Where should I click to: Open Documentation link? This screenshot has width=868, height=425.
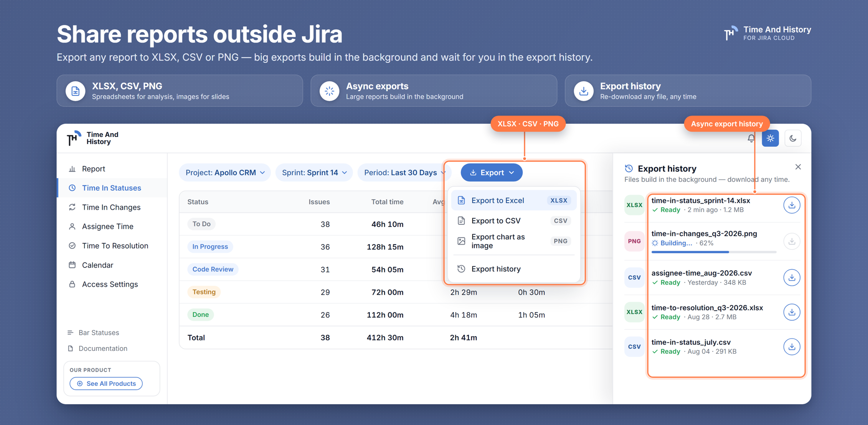(98, 348)
